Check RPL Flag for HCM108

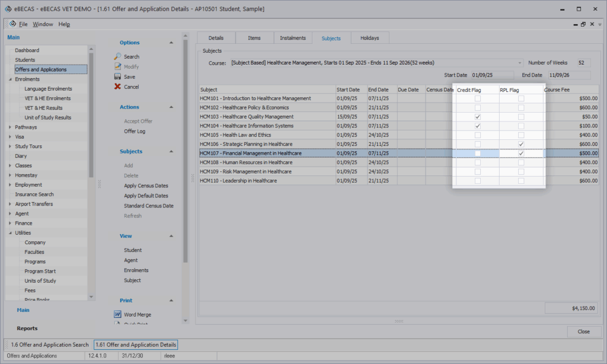(521, 162)
